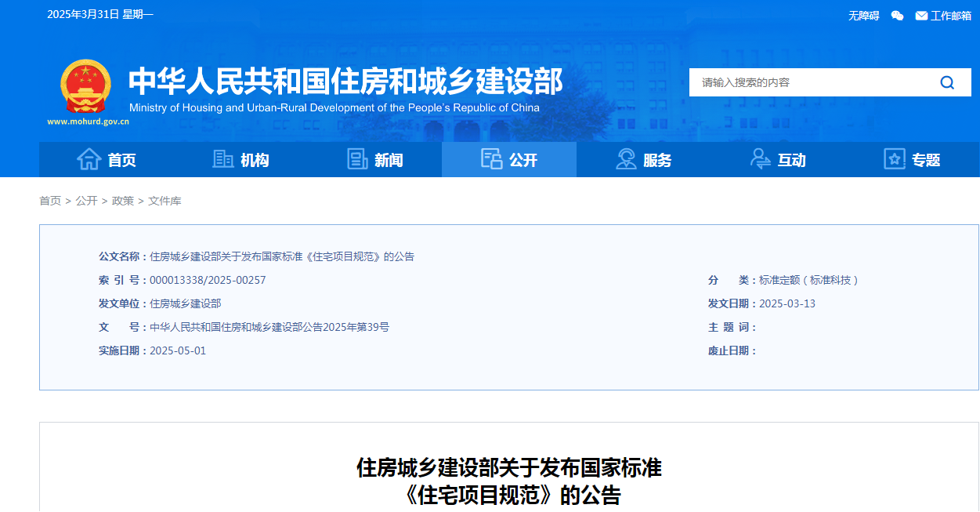Focus the search input field
The width and height of the screenshot is (980, 512).
807,82
